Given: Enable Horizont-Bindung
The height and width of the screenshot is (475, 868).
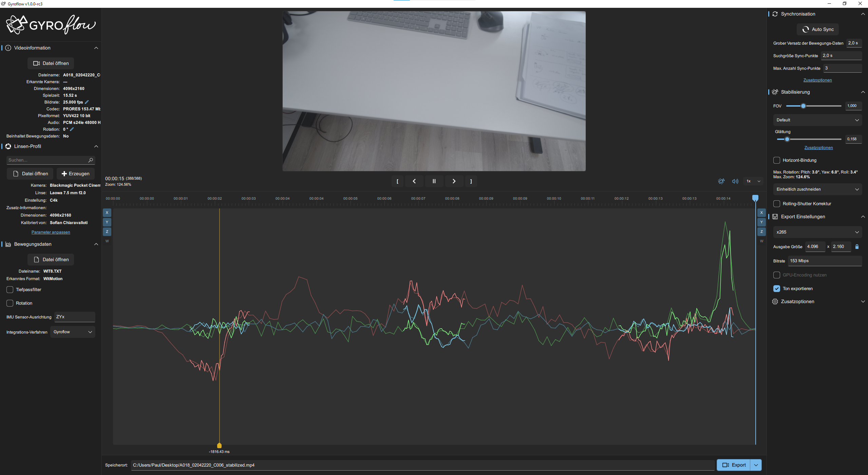Looking at the screenshot, I should point(777,160).
